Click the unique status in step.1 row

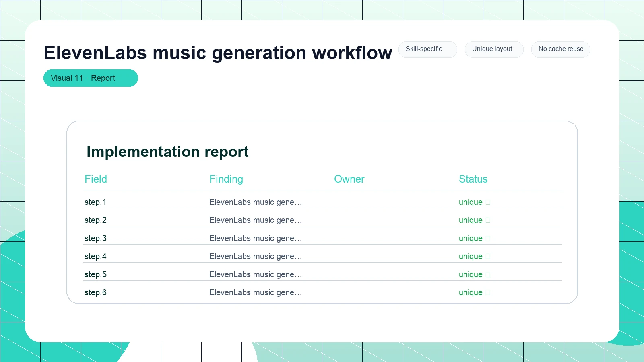point(475,202)
